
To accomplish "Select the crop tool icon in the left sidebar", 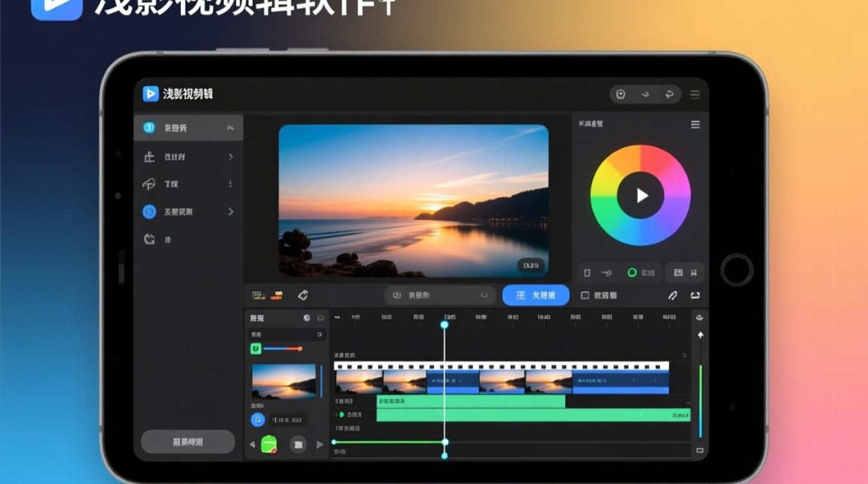I will tap(149, 157).
